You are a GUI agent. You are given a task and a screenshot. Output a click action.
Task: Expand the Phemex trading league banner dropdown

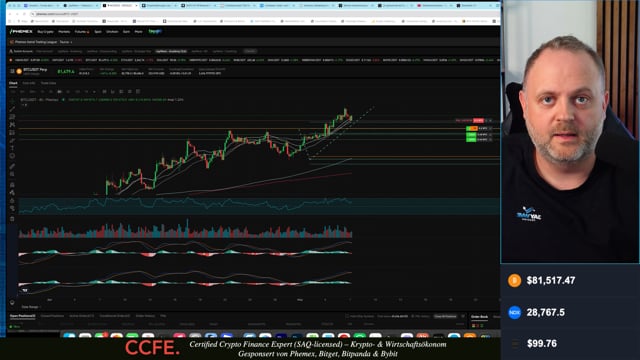(x=71, y=42)
